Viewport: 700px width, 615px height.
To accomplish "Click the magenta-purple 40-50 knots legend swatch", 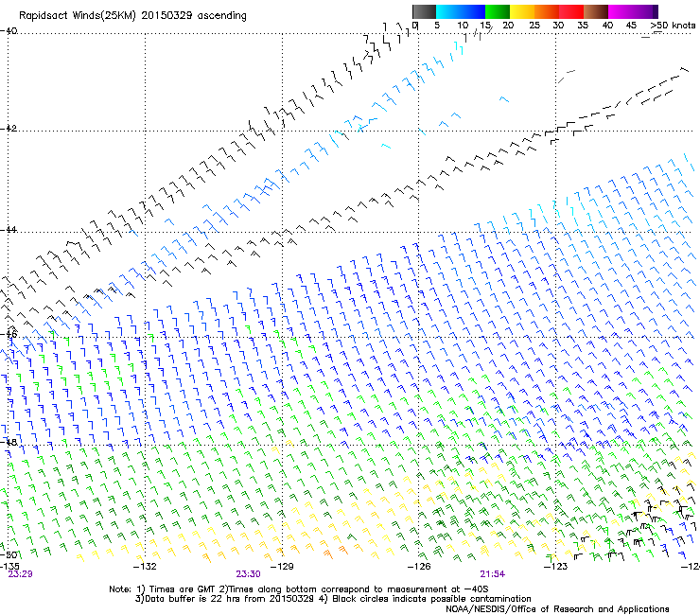I will click(x=633, y=11).
